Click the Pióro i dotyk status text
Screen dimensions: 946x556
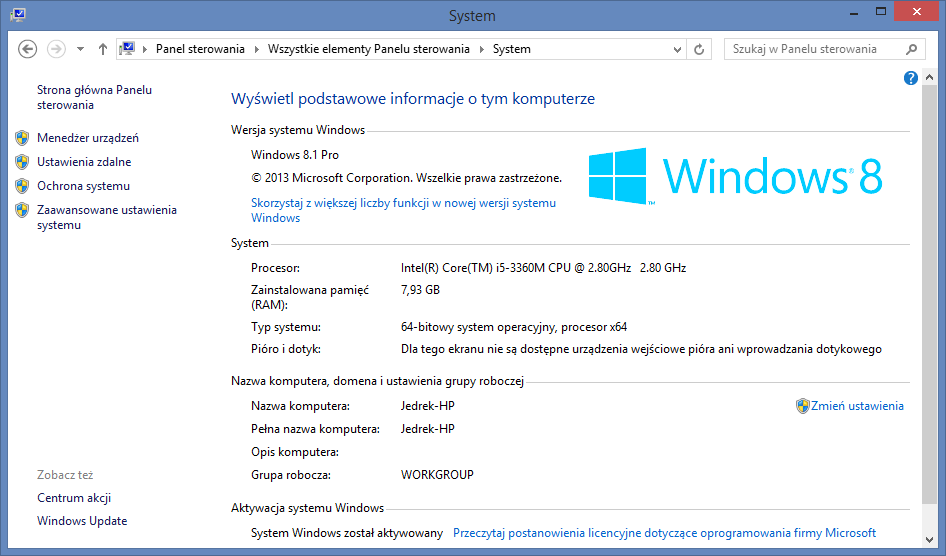[x=641, y=349]
